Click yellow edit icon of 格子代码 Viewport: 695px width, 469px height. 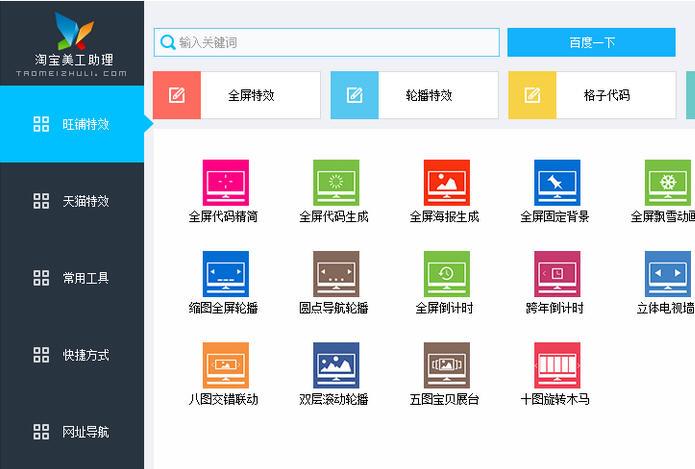[x=532, y=95]
